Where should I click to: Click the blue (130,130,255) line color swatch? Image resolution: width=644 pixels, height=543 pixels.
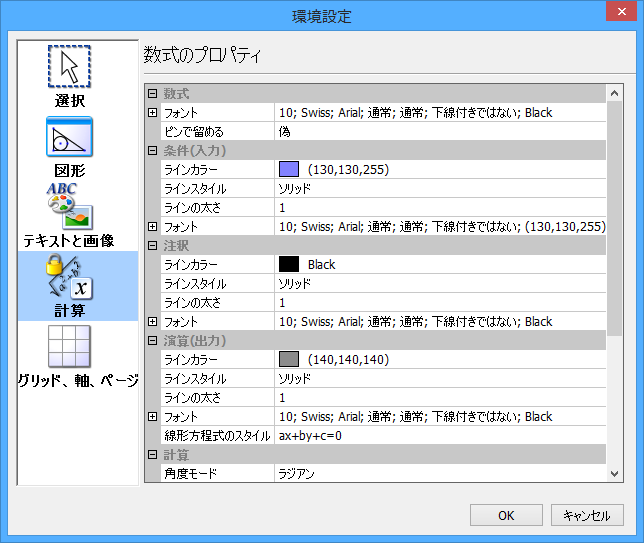pyautogui.click(x=289, y=170)
